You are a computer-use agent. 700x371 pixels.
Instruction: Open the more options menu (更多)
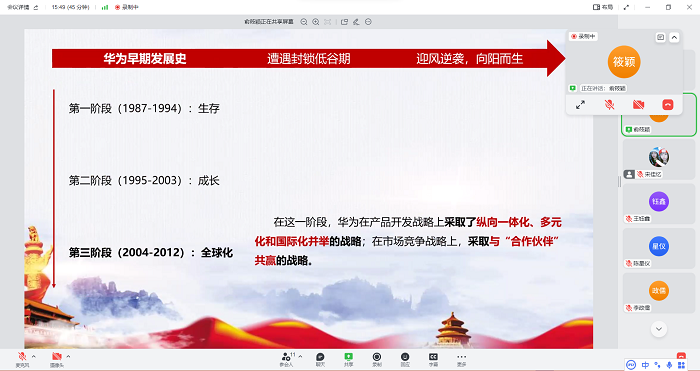[462, 359]
